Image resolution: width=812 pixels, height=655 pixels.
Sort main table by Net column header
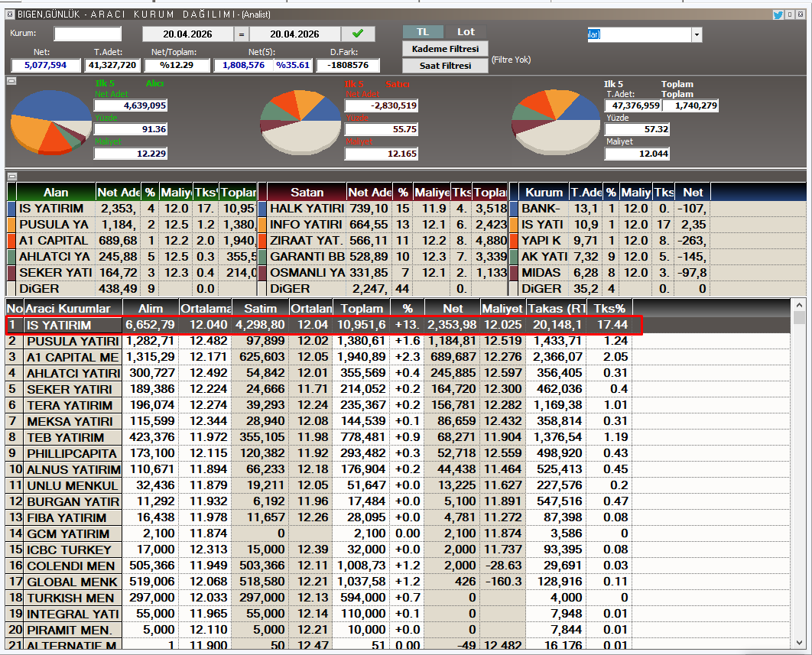[453, 309]
